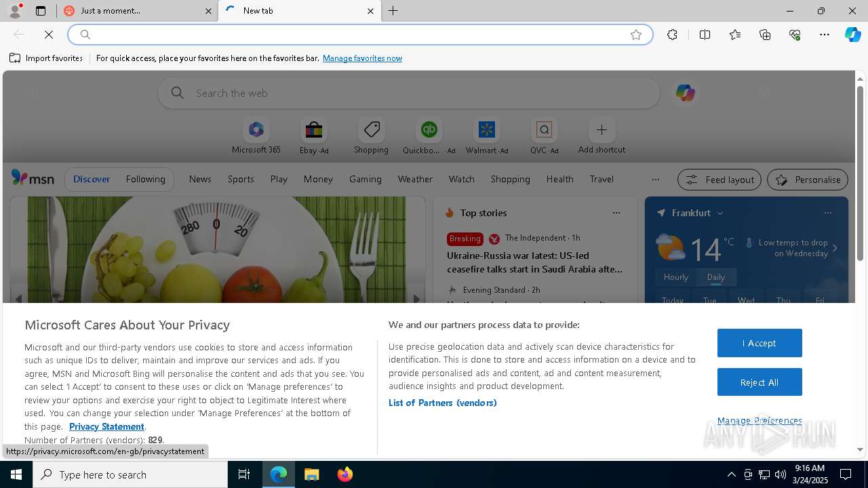Open the Health category
This screenshot has height=488, width=868.
[559, 179]
